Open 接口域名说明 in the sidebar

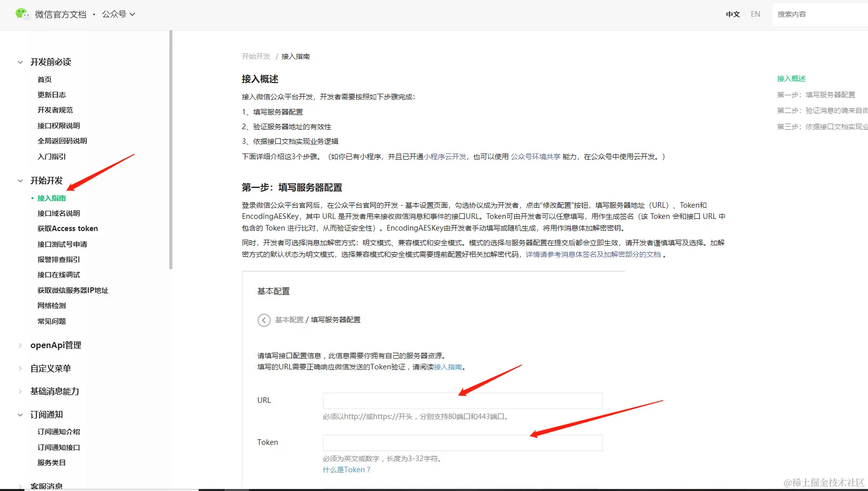(59, 213)
